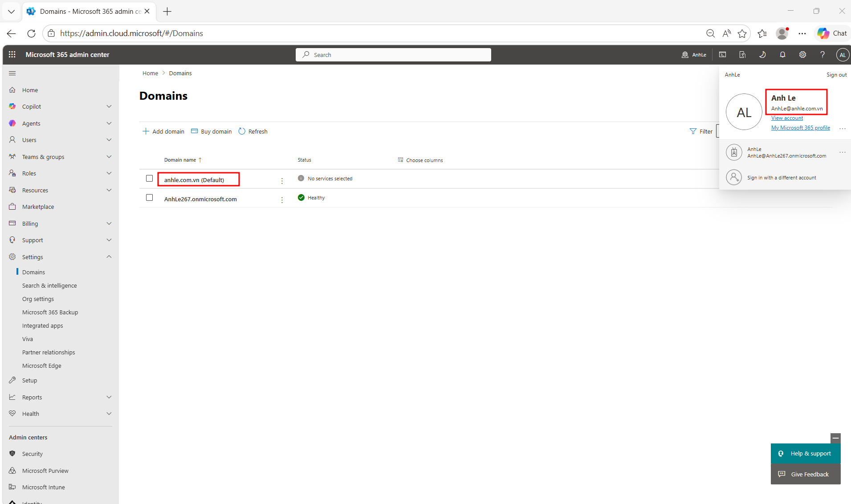Open browser Settings and more ellipsis

[x=802, y=33]
